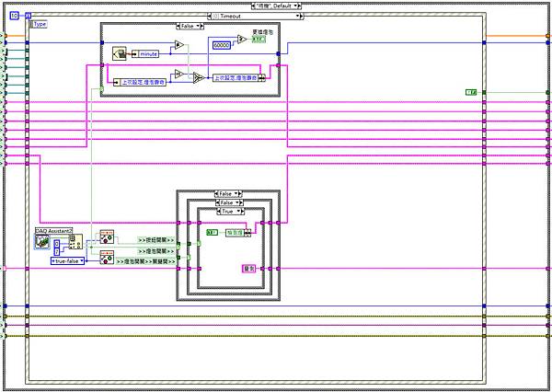This screenshot has width=552, height=392.
Task: Click the lower boolean conversion VI icon
Action: (107, 258)
